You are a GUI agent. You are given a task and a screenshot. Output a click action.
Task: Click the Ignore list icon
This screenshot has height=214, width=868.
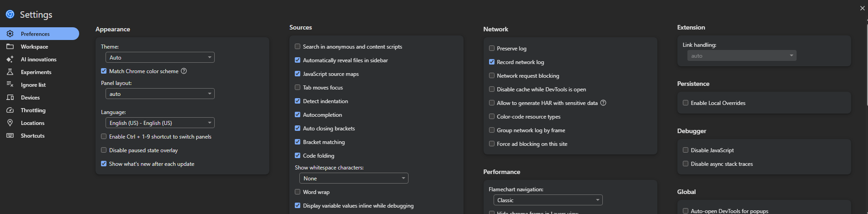[x=10, y=85]
